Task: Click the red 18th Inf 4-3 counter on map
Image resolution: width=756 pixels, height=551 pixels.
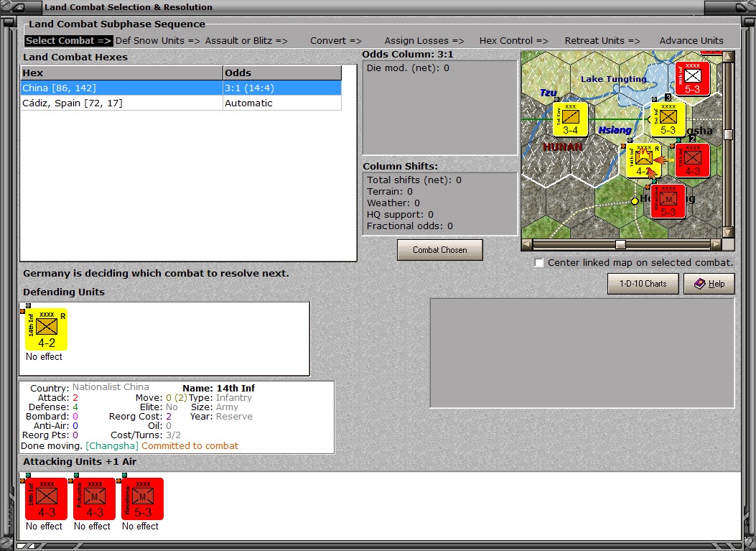Action: 692,159
